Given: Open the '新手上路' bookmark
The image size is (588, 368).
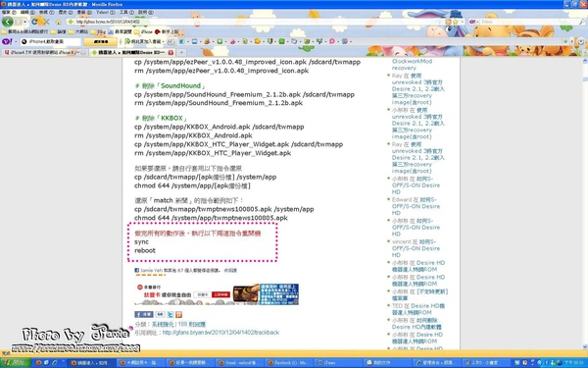Looking at the screenshot, I should 167,32.
